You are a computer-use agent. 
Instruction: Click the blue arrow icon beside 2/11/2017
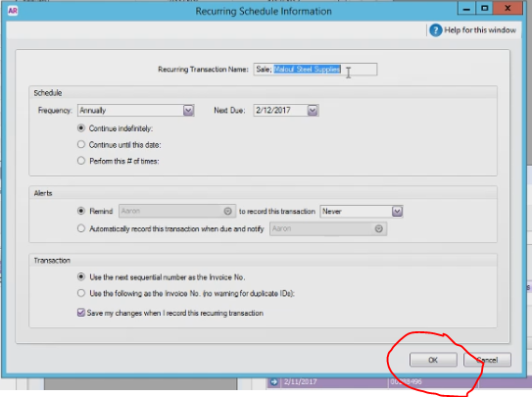click(273, 382)
